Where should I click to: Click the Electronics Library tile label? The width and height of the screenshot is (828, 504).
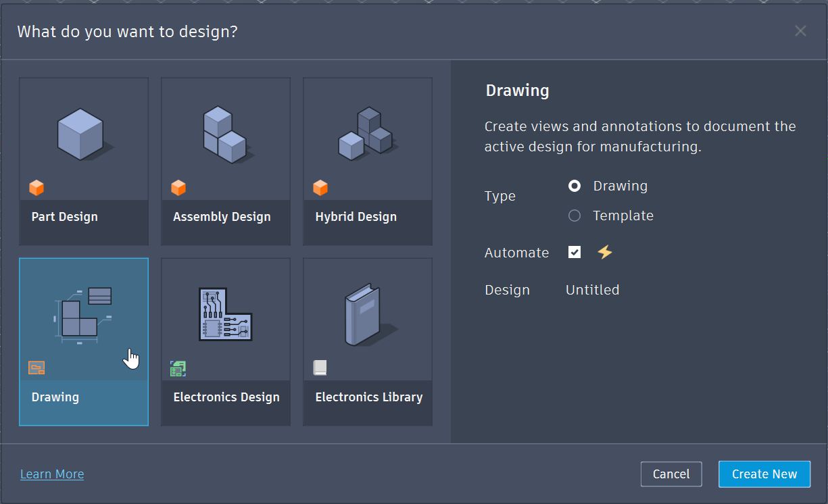click(x=368, y=397)
